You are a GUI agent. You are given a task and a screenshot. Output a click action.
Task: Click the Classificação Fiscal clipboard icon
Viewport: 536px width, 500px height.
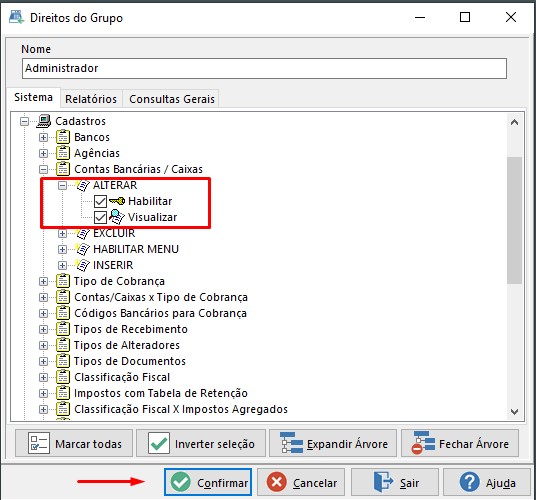[x=63, y=377]
